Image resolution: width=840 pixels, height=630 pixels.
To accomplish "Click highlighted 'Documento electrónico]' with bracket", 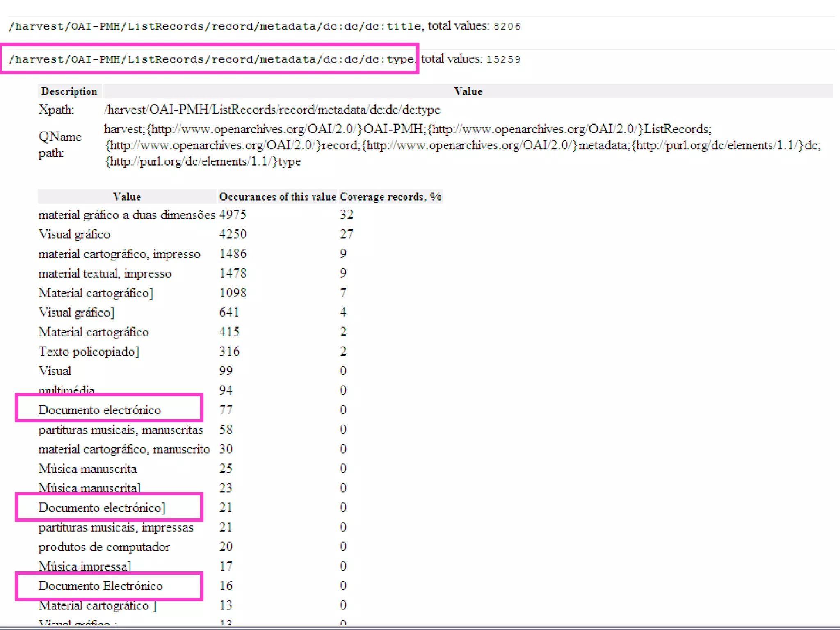I will pos(102,508).
